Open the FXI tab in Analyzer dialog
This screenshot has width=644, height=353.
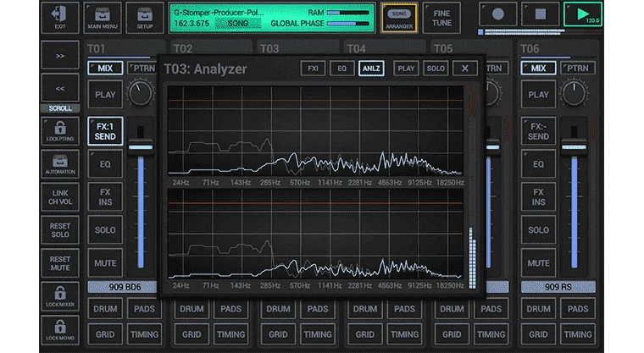[313, 69]
